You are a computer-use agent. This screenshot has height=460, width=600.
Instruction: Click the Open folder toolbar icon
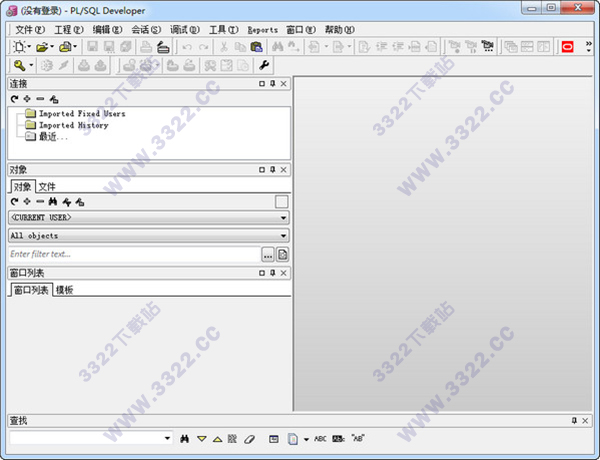(x=42, y=47)
